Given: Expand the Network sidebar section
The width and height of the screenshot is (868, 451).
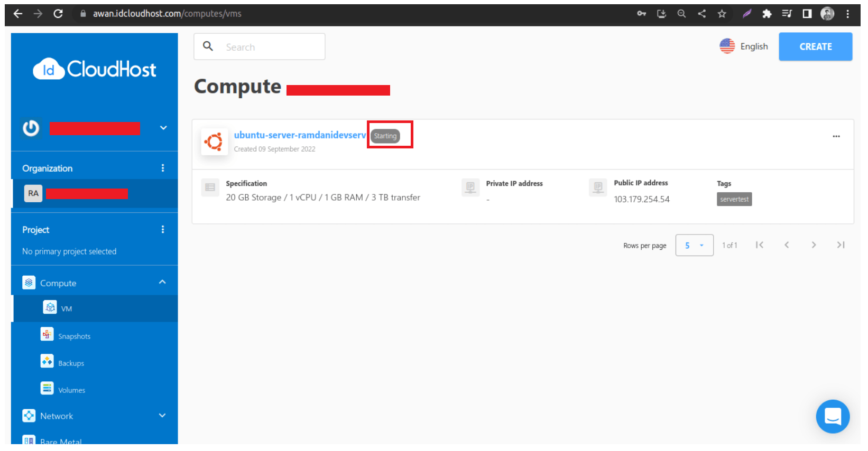Looking at the screenshot, I should click(x=162, y=416).
